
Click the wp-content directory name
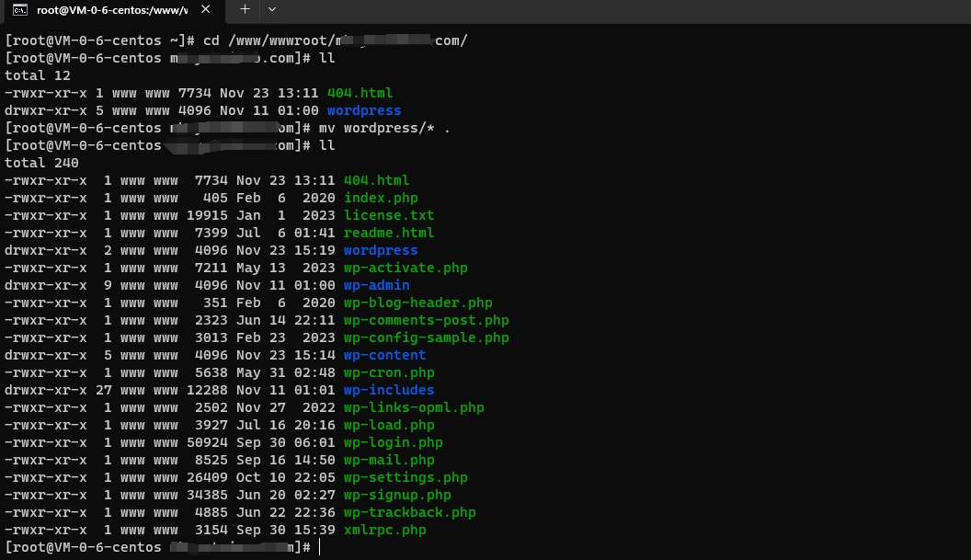tap(384, 356)
